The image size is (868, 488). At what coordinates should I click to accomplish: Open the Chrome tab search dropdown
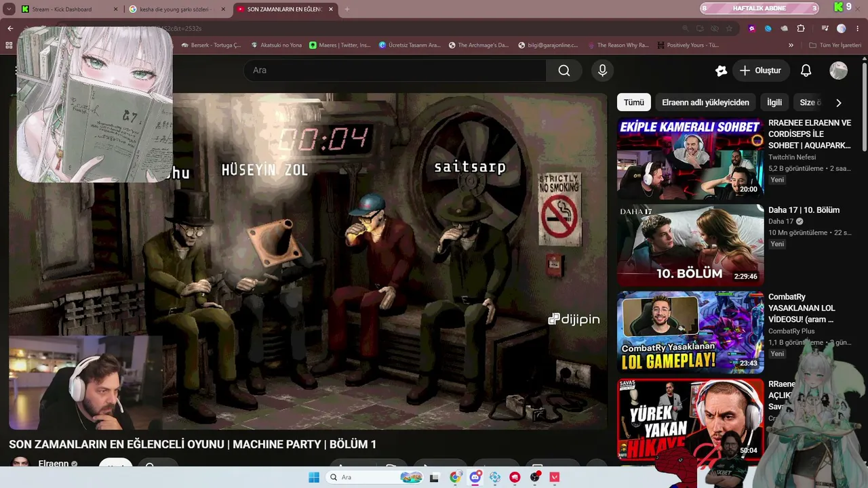(x=9, y=9)
